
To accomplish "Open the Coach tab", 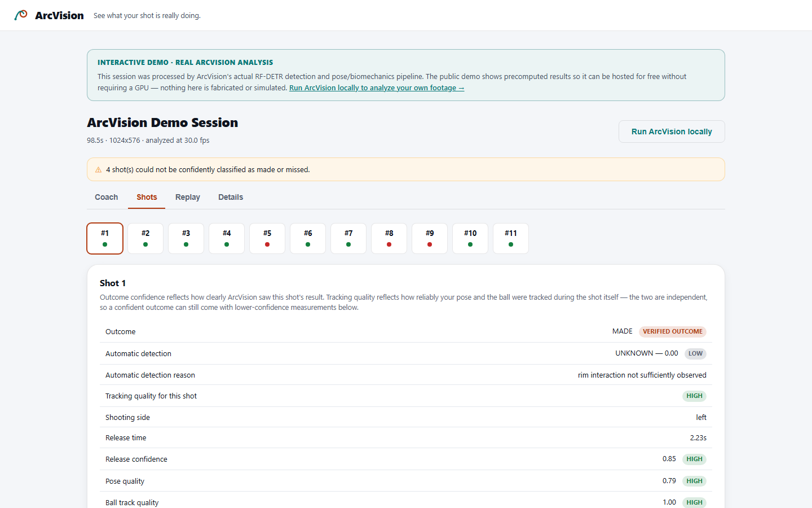I will click(106, 197).
